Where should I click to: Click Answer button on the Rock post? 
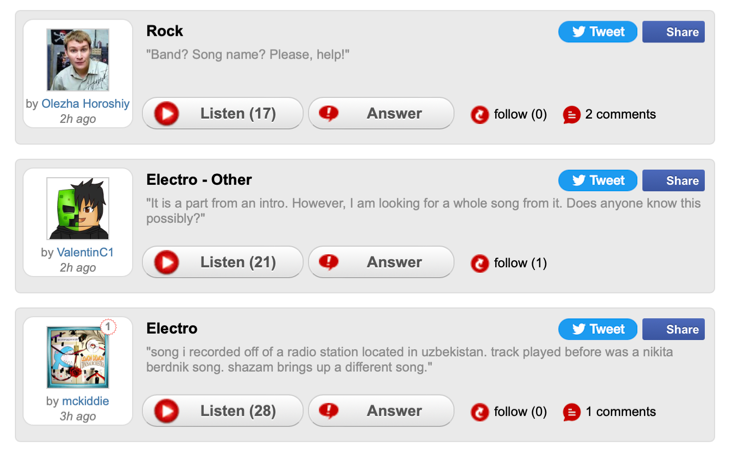click(x=381, y=114)
